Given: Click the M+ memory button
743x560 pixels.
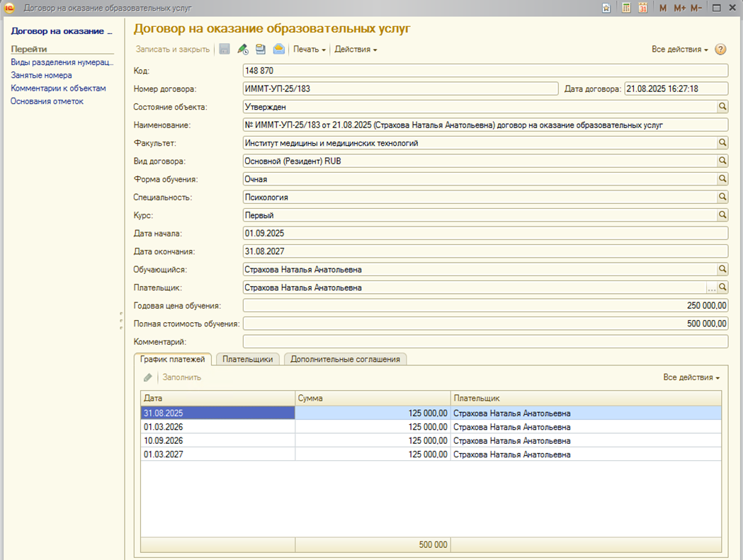Looking at the screenshot, I should 680,8.
